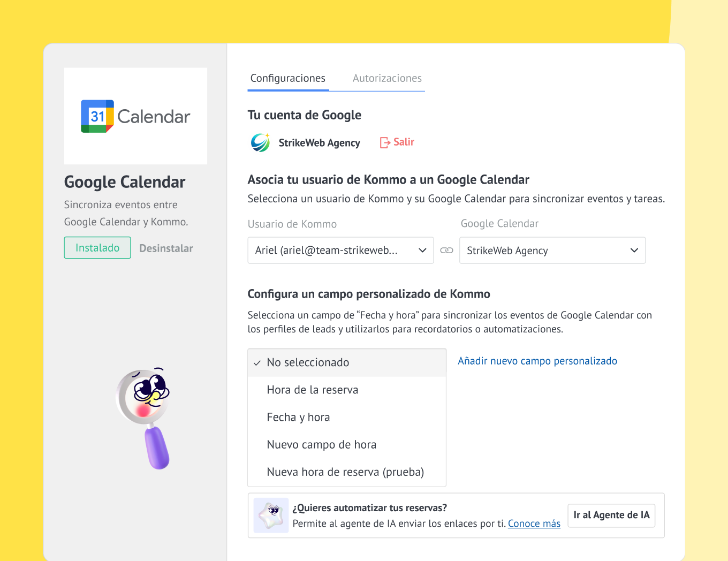The height and width of the screenshot is (561, 728).
Task: Open the Configuraciones tab
Action: click(x=288, y=78)
